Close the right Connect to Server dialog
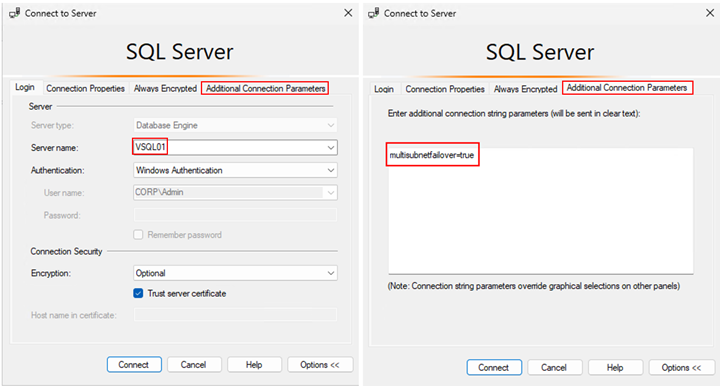Screen dimensions: 720x386 coord(710,13)
